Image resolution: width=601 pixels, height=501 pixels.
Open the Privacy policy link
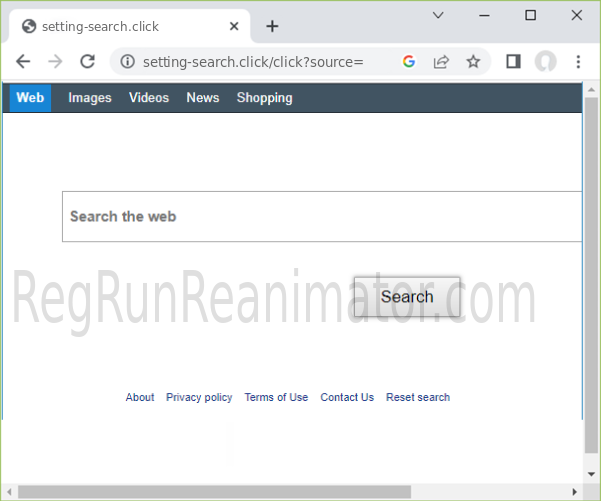[x=199, y=397]
